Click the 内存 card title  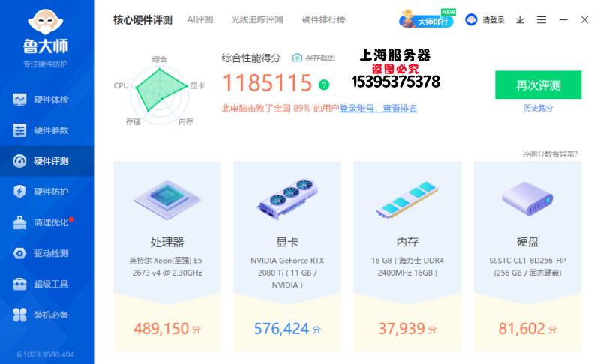pyautogui.click(x=407, y=242)
